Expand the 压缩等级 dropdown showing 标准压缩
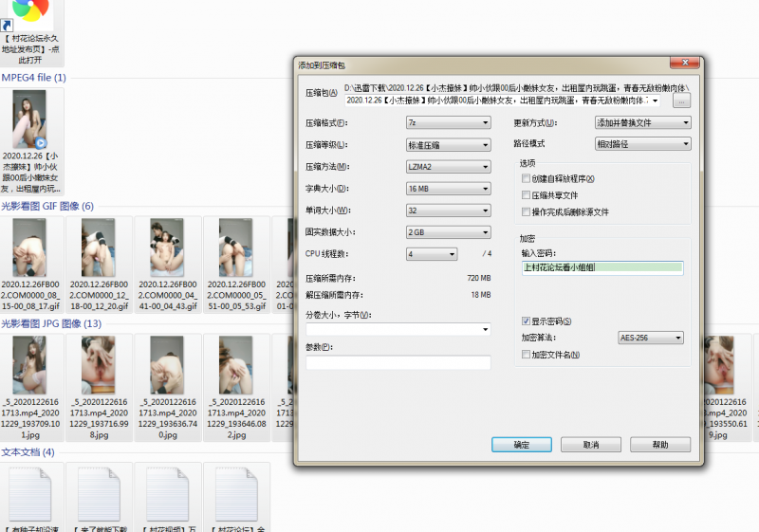The image size is (759, 532). [447, 145]
